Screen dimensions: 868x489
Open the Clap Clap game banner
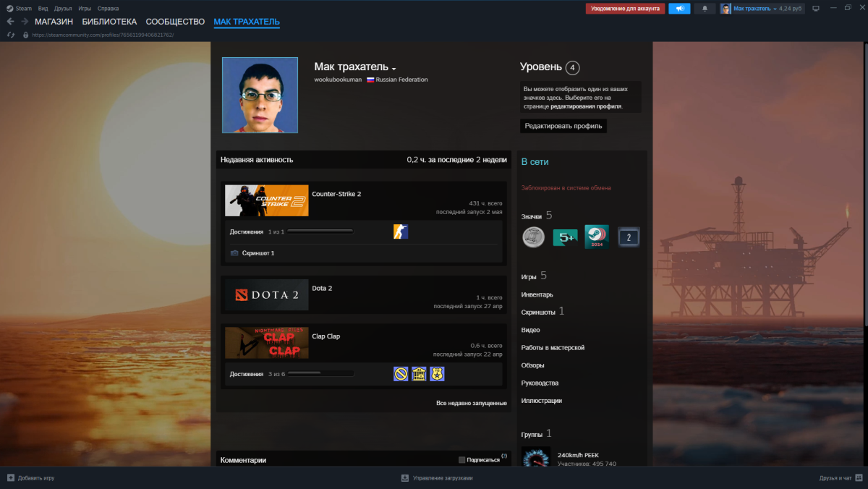coord(267,342)
